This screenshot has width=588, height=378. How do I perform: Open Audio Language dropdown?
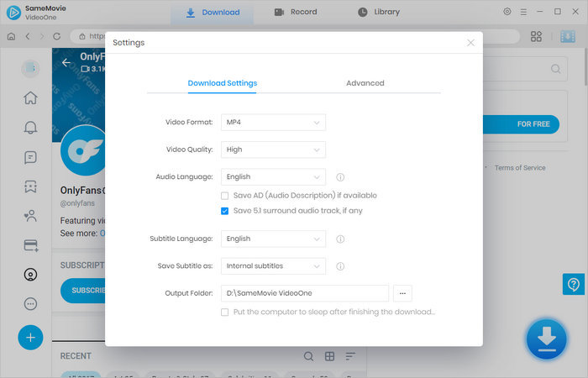(273, 177)
